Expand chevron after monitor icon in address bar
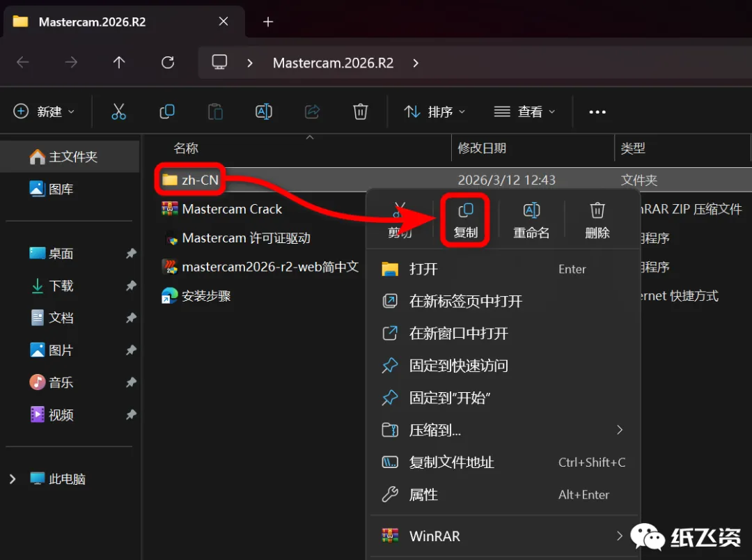 (249, 63)
